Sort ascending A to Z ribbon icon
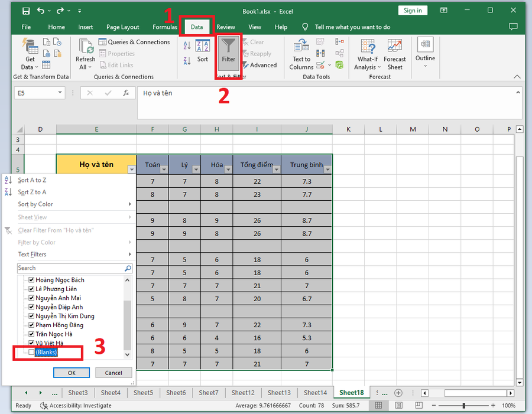Viewport: 532px width, 414px height. [x=187, y=45]
